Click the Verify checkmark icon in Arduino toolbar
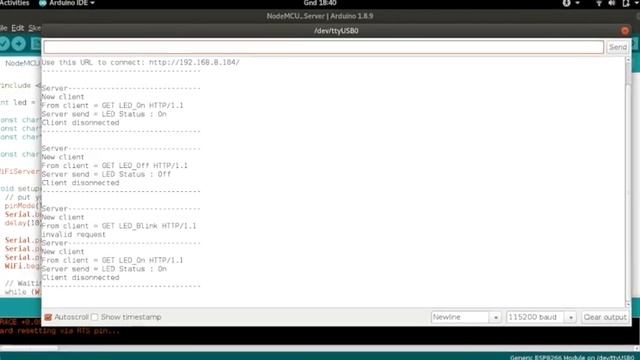This screenshot has width=640, height=360. point(4,43)
